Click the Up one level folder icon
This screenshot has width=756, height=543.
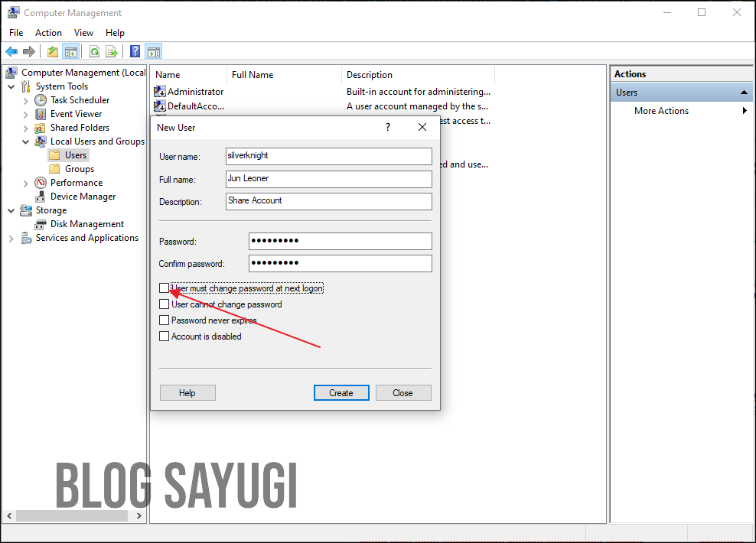(53, 51)
